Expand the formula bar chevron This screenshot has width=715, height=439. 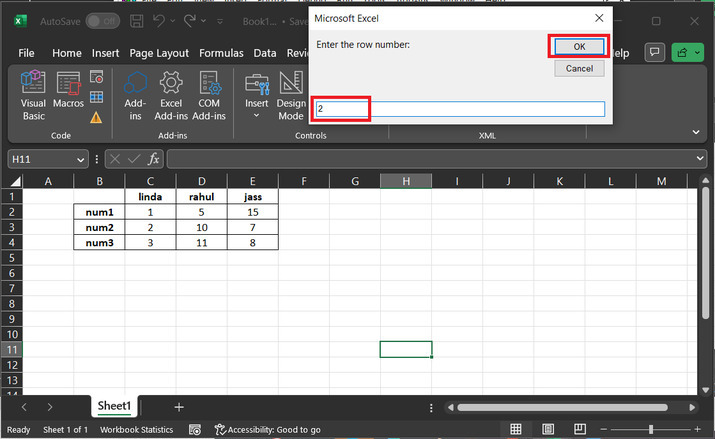700,159
